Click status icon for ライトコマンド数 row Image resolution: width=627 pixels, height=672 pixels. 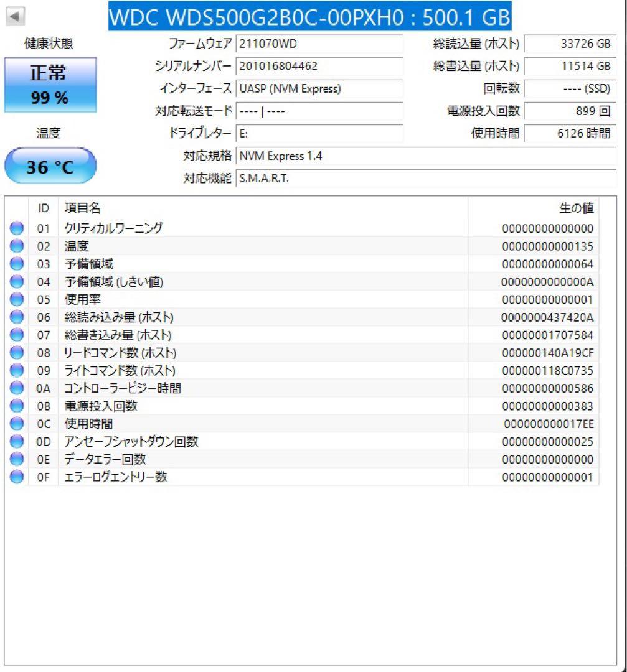17,370
